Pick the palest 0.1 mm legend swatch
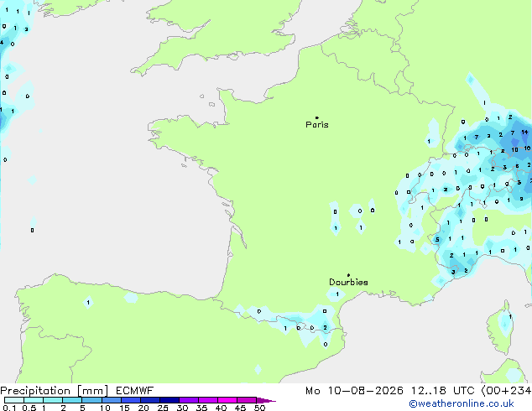This screenshot has height=411, width=532. (x=14, y=400)
